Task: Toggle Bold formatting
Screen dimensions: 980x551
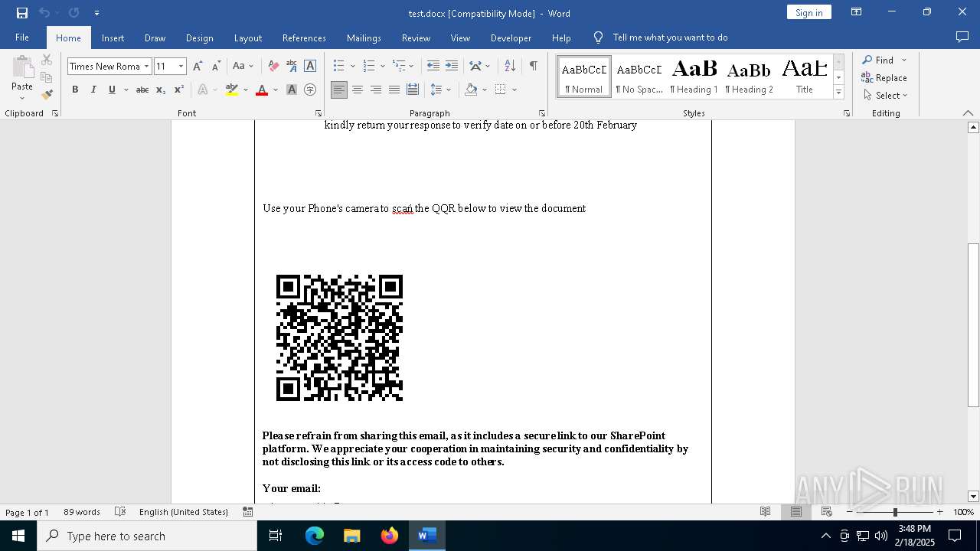Action: pos(75,90)
